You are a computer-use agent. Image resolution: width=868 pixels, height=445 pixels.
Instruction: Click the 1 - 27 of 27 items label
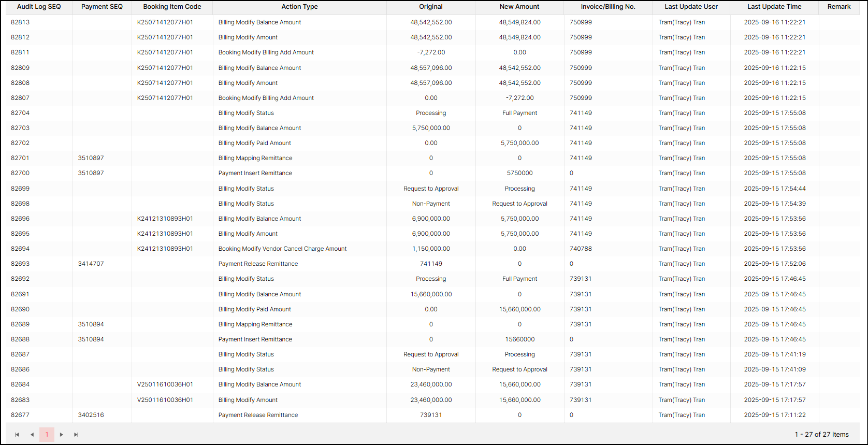pos(821,435)
